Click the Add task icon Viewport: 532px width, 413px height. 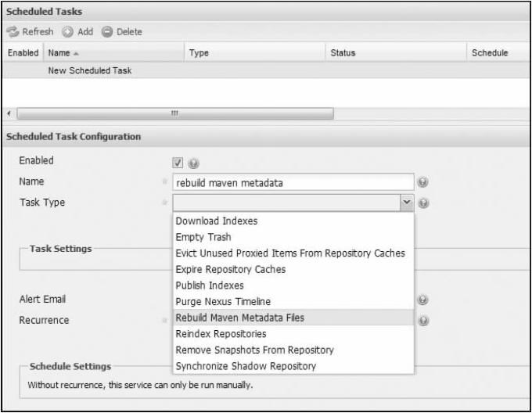coord(68,31)
